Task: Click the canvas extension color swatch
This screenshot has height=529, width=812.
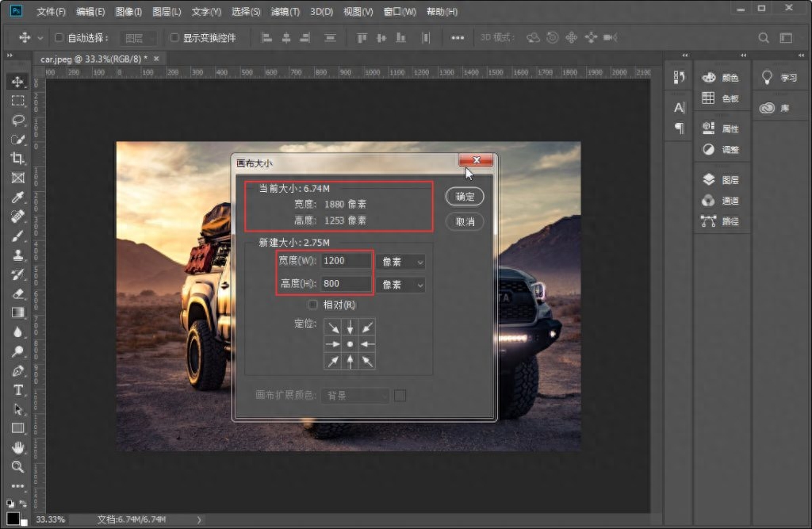Action: [x=400, y=396]
